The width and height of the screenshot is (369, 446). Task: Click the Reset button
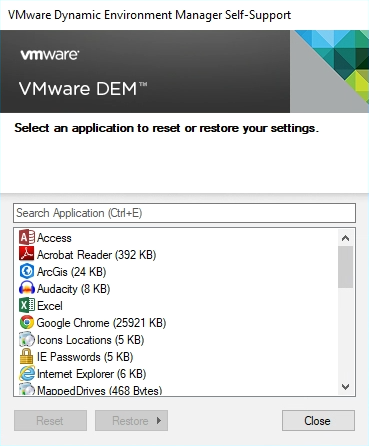click(x=50, y=421)
